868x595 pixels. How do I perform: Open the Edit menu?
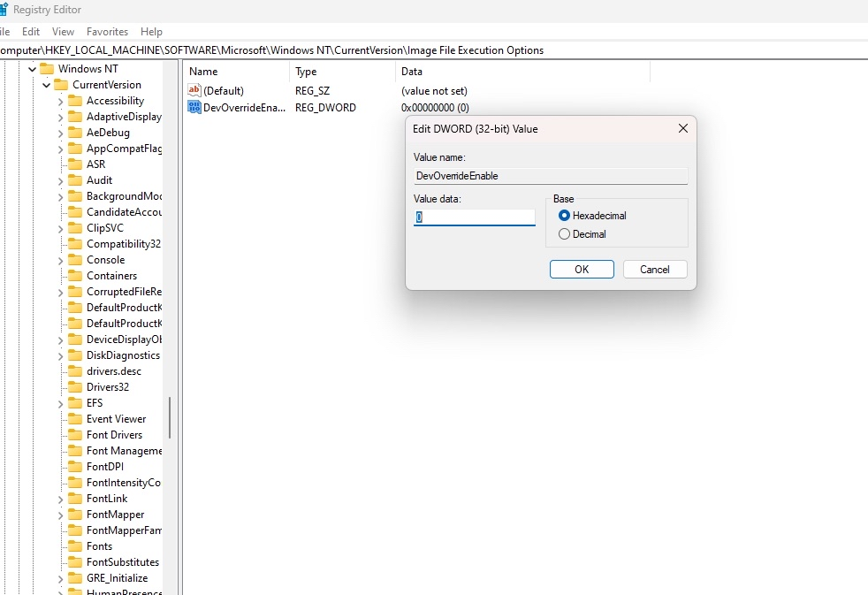pyautogui.click(x=30, y=32)
